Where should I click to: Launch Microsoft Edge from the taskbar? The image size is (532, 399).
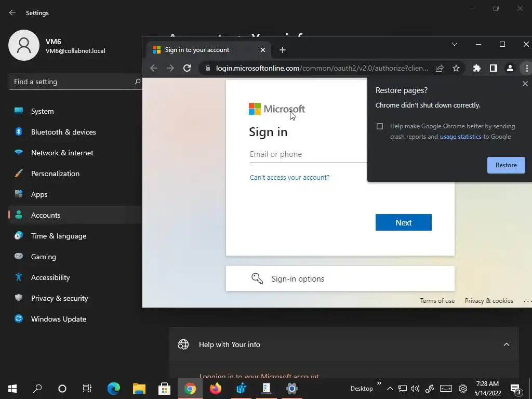click(x=114, y=389)
